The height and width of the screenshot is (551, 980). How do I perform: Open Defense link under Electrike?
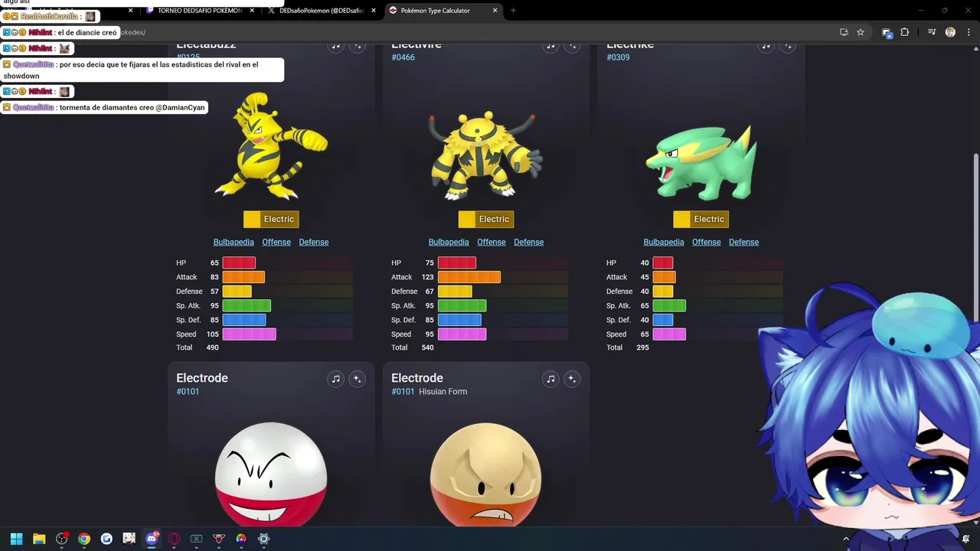[x=744, y=242]
